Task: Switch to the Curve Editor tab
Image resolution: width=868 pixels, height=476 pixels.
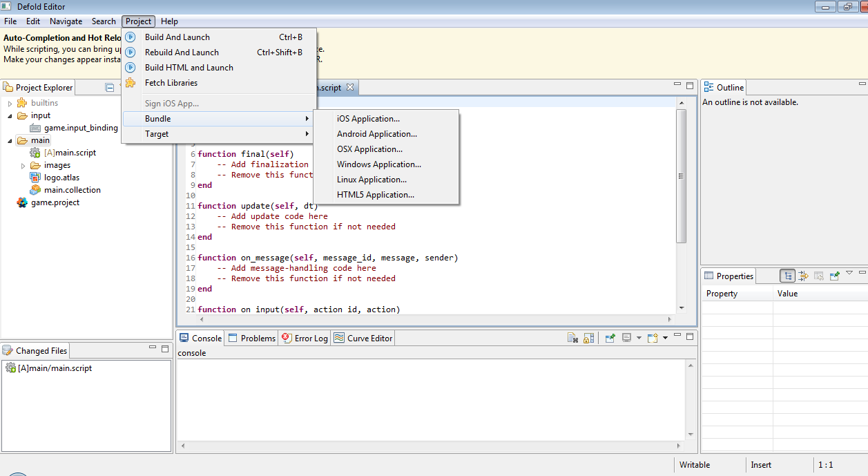Action: click(363, 338)
